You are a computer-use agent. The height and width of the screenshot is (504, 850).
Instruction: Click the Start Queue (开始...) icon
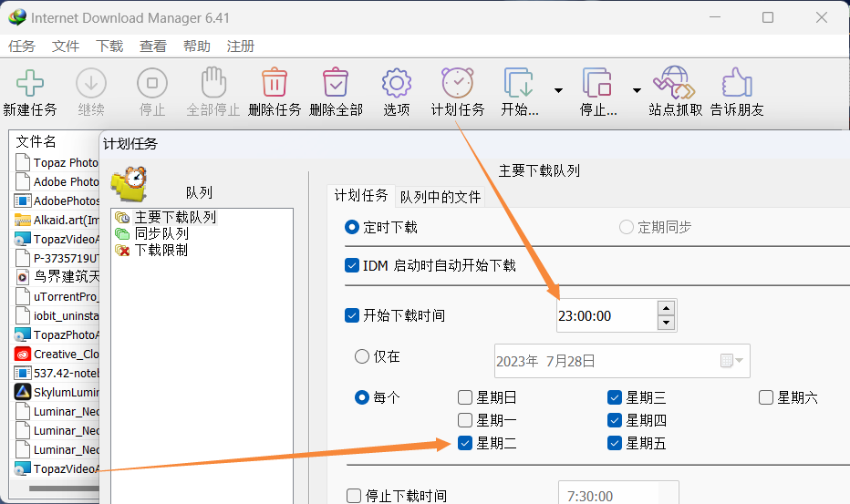pyautogui.click(x=519, y=82)
